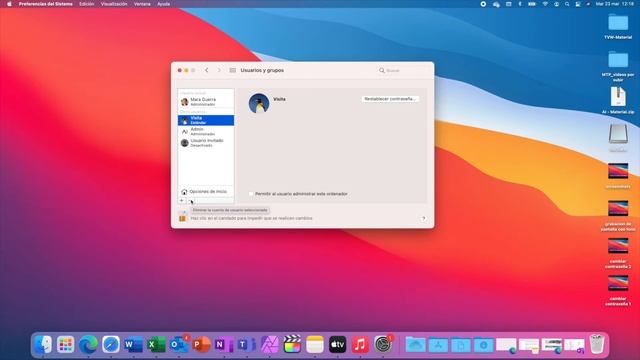The width and height of the screenshot is (640, 360).
Task: Open help with the question mark button
Action: [423, 218]
